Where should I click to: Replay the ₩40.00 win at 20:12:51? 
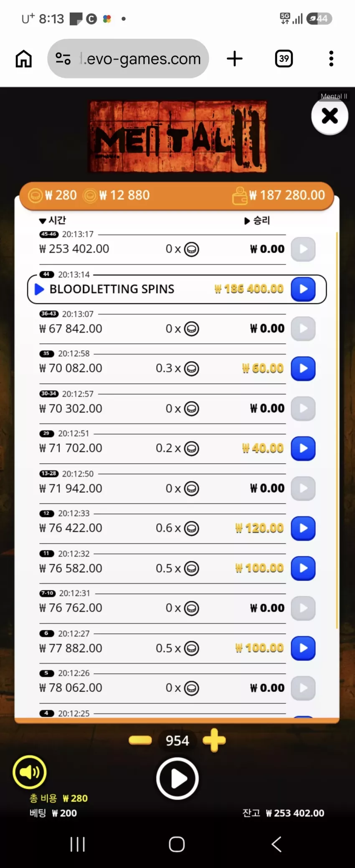[x=303, y=448]
